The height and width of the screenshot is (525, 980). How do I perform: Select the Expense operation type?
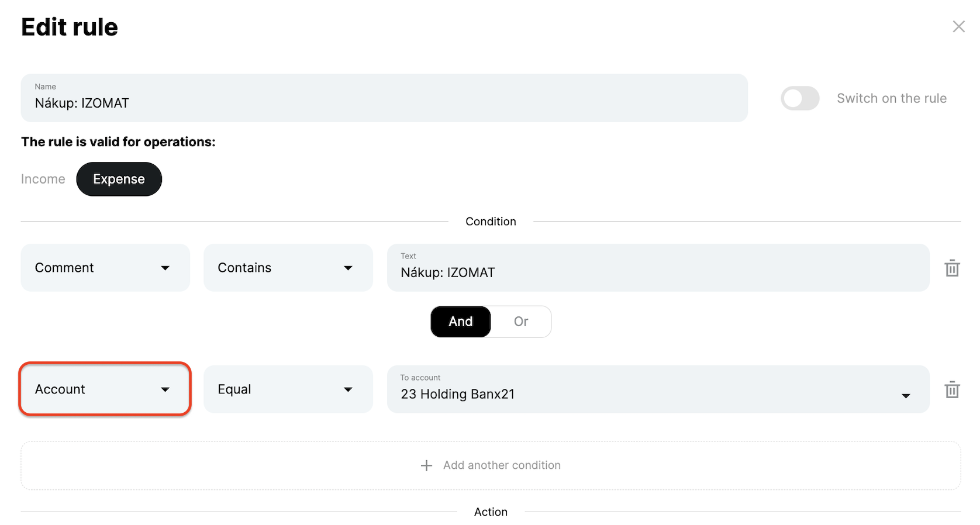point(119,179)
